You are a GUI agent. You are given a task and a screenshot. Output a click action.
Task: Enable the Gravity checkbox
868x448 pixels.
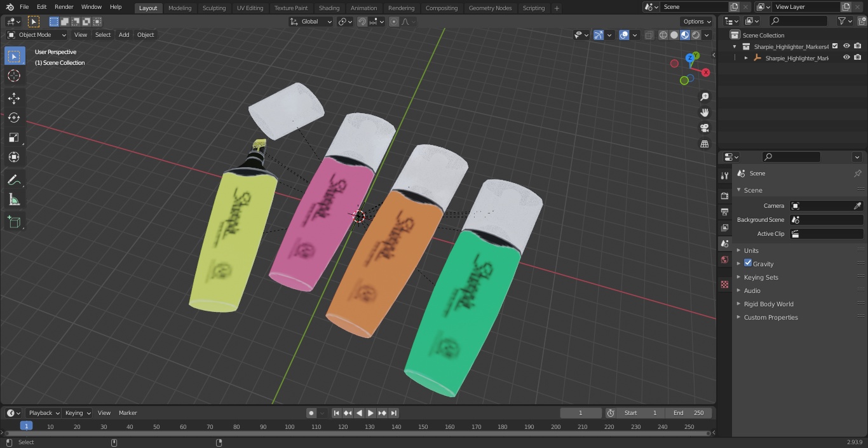pyautogui.click(x=748, y=263)
